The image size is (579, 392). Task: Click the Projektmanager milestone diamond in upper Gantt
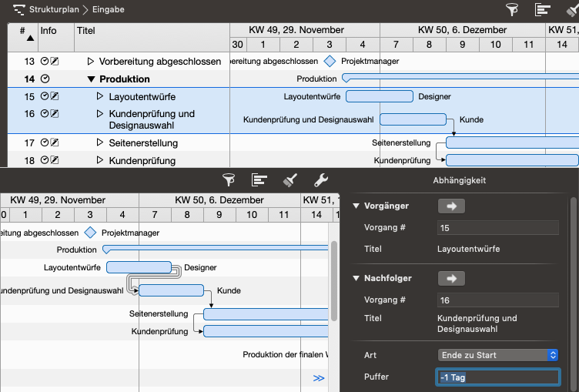click(330, 61)
